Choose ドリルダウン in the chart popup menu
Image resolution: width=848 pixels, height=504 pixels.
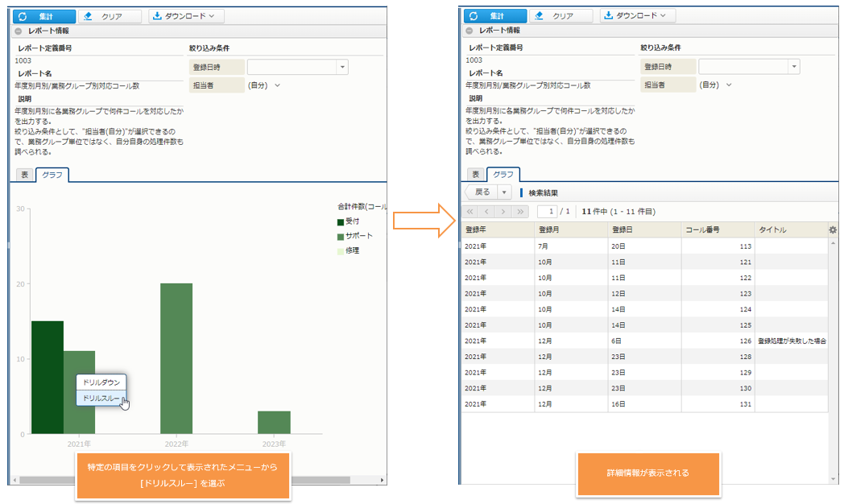point(101,382)
